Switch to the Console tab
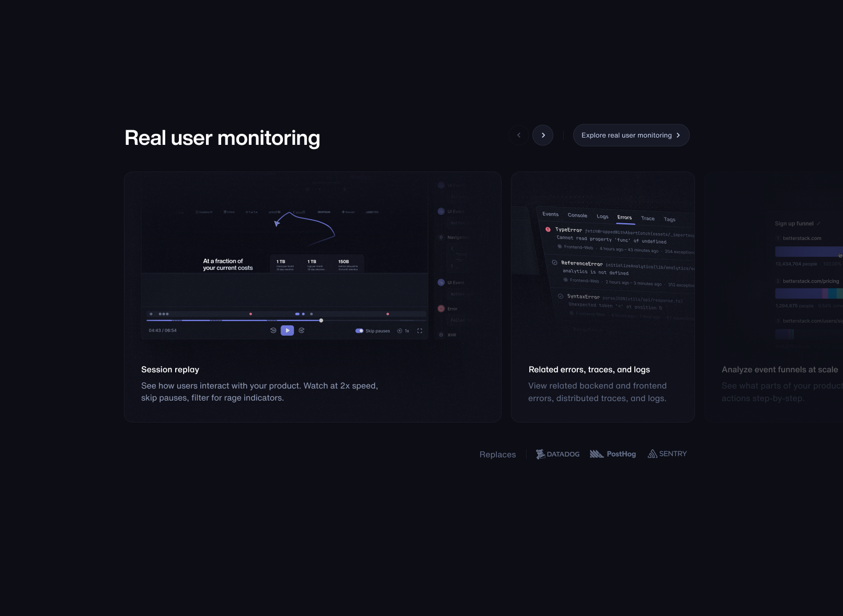 (577, 215)
